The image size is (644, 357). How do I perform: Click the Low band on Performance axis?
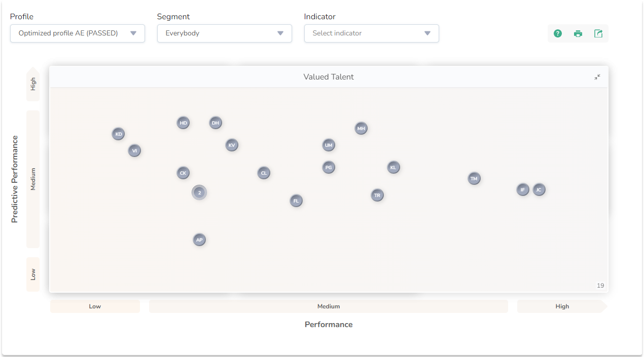(95, 306)
